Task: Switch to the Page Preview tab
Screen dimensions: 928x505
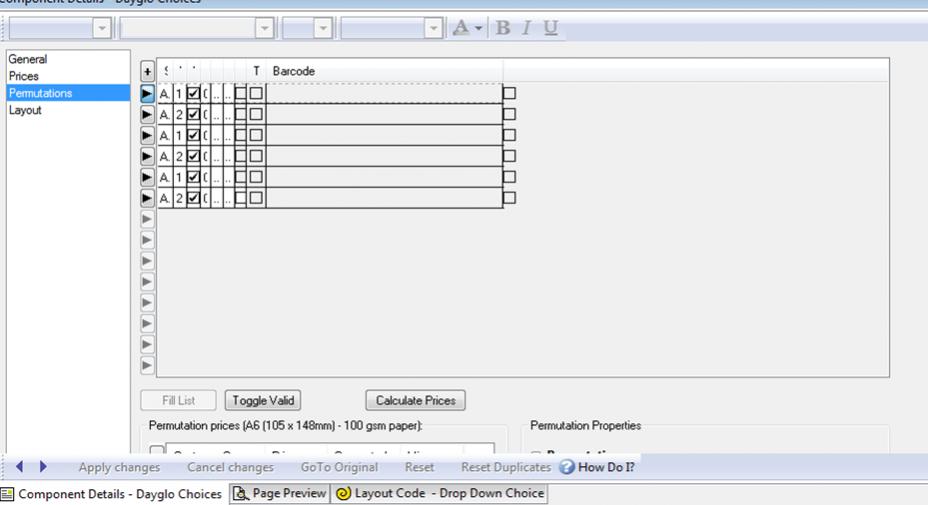Action: (280, 494)
